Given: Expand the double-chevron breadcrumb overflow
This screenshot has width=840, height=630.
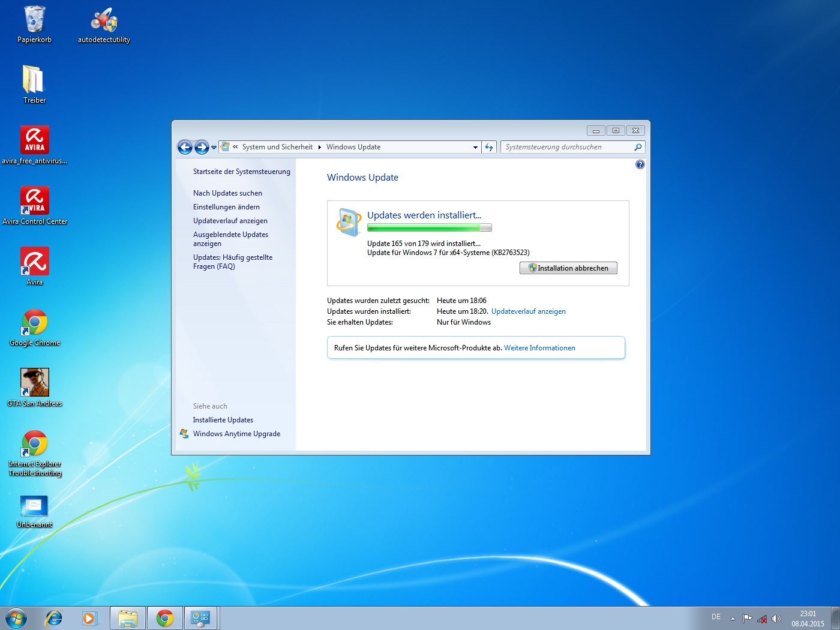Looking at the screenshot, I should (x=236, y=147).
